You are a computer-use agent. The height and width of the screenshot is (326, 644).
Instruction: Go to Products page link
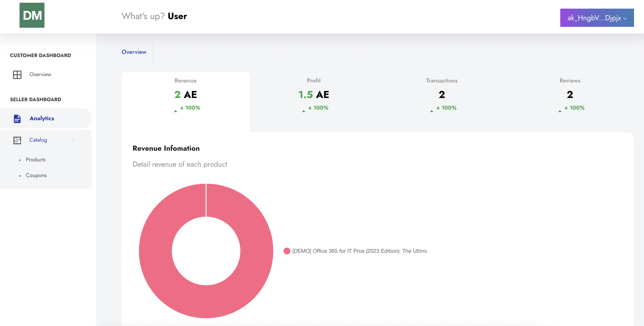coord(36,160)
